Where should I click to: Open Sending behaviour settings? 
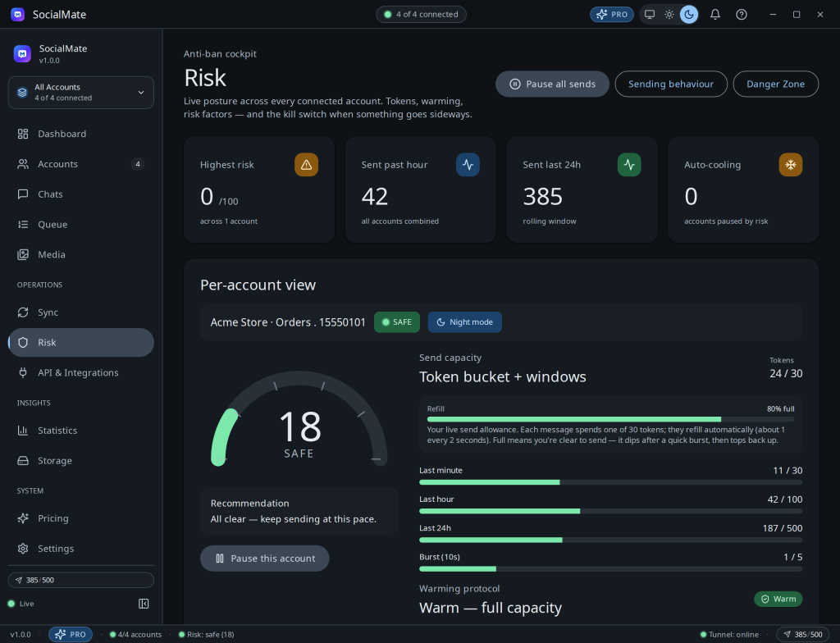click(x=671, y=84)
